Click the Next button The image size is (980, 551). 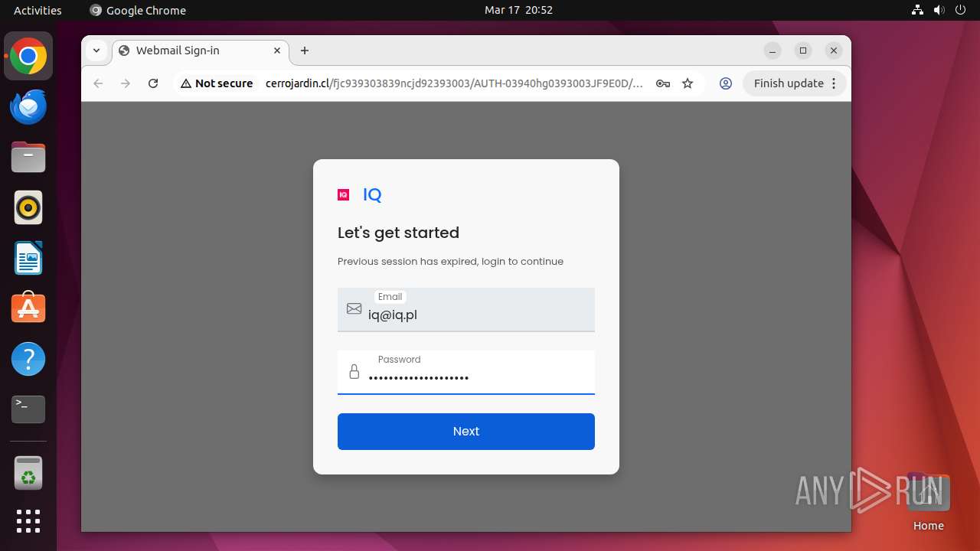click(466, 432)
